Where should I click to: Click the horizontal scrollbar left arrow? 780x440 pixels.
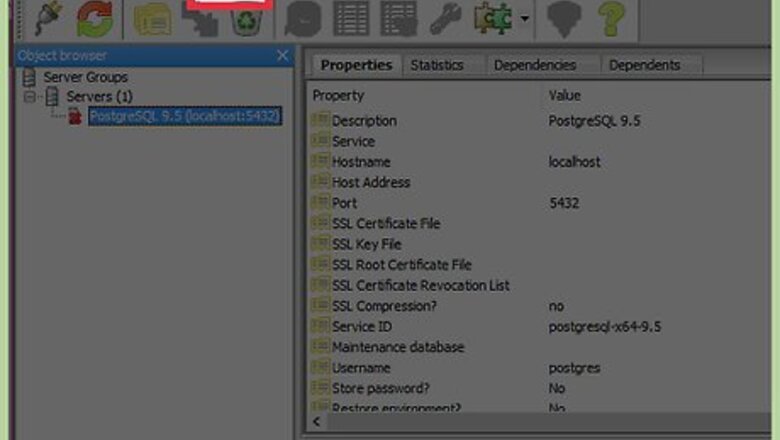tap(317, 423)
